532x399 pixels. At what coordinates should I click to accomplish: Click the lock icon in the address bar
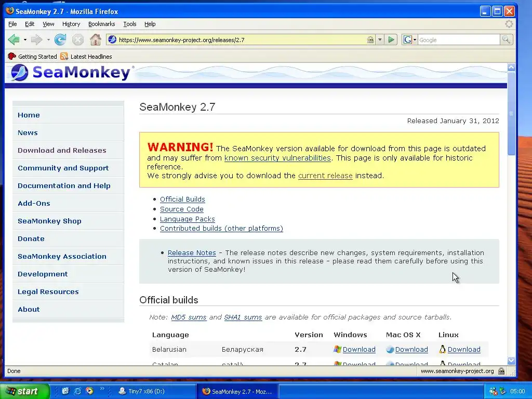[x=370, y=39]
